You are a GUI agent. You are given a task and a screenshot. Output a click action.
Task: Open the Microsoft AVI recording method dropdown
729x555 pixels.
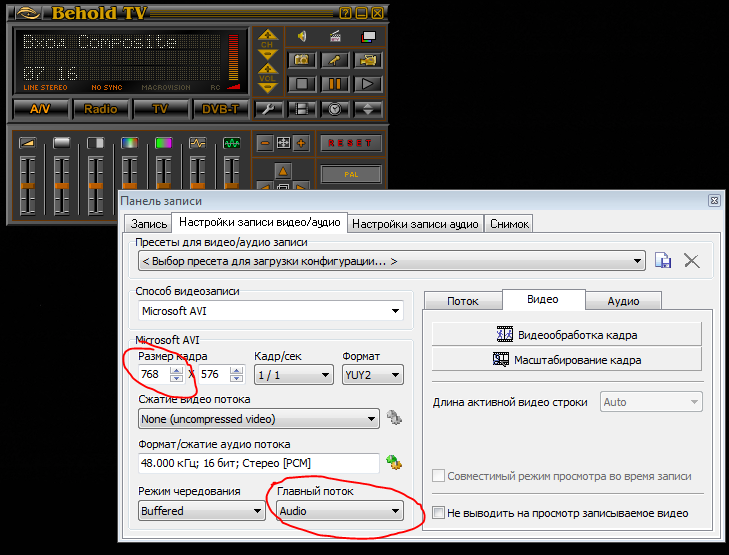tap(271, 311)
